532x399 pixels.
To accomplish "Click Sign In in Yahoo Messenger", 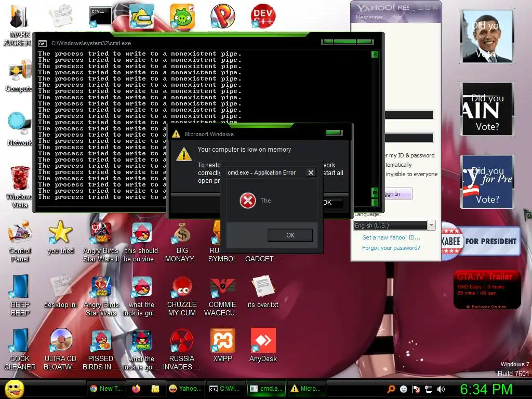I will [x=397, y=194].
